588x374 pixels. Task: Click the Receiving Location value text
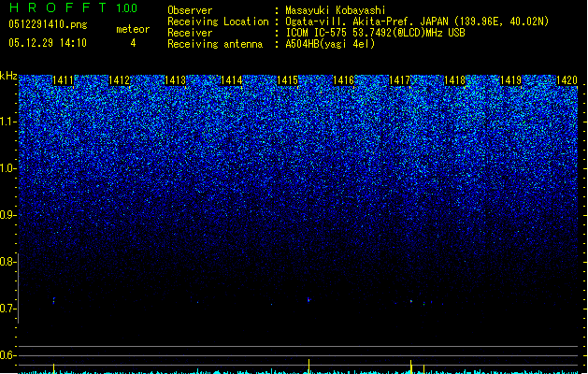pos(417,22)
